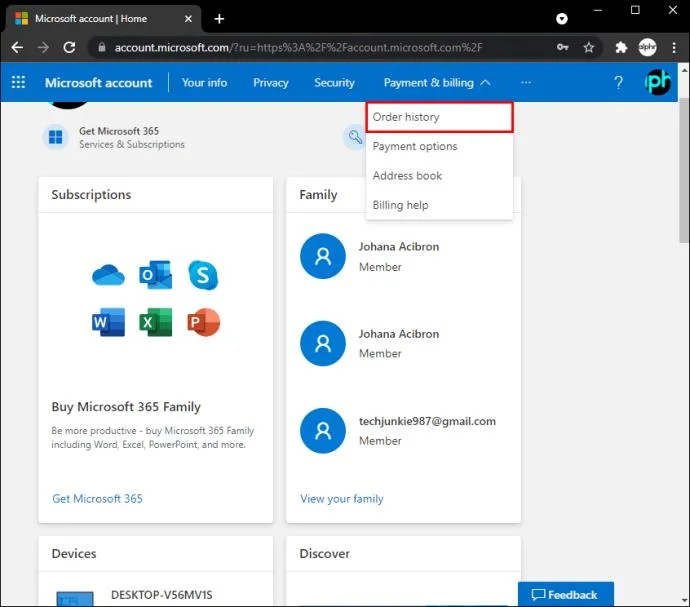The width and height of the screenshot is (690, 607).
Task: Click techjunkie987@gmail.com member avatar
Action: click(x=323, y=431)
